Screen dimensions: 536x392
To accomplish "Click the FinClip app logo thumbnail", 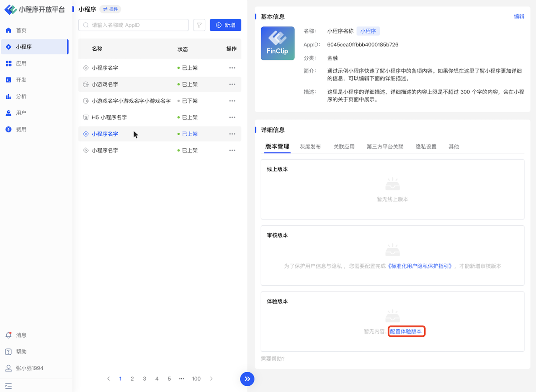I will (x=277, y=44).
